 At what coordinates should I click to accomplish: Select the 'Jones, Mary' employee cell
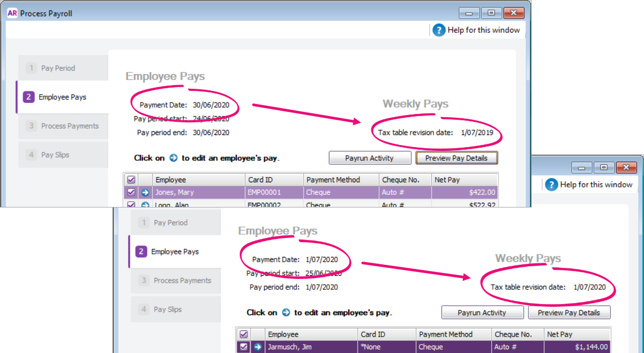(x=199, y=193)
